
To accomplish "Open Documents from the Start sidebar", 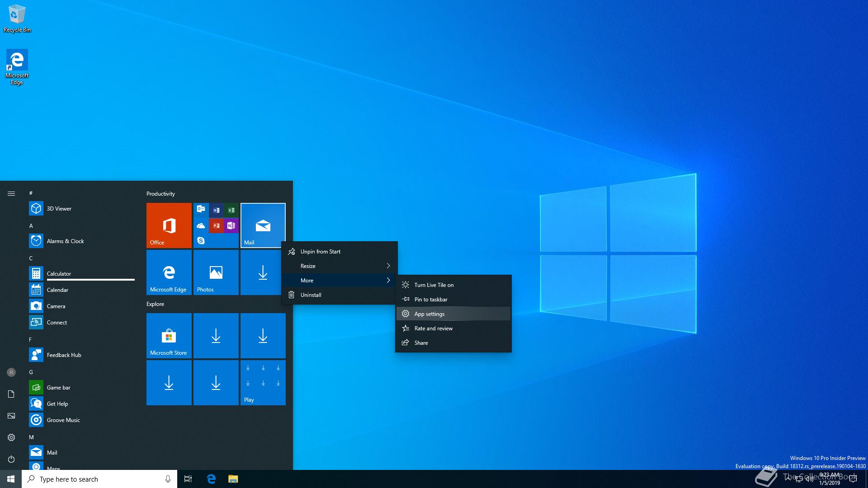I will pyautogui.click(x=11, y=394).
